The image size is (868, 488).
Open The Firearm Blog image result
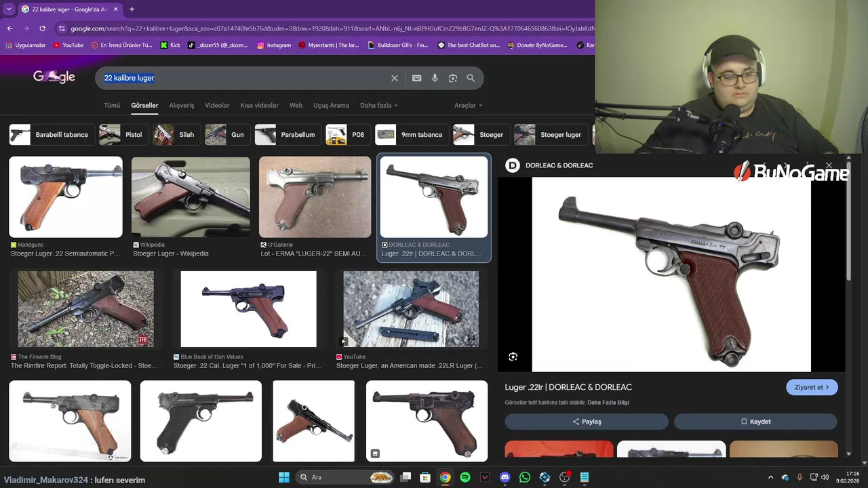(x=86, y=309)
